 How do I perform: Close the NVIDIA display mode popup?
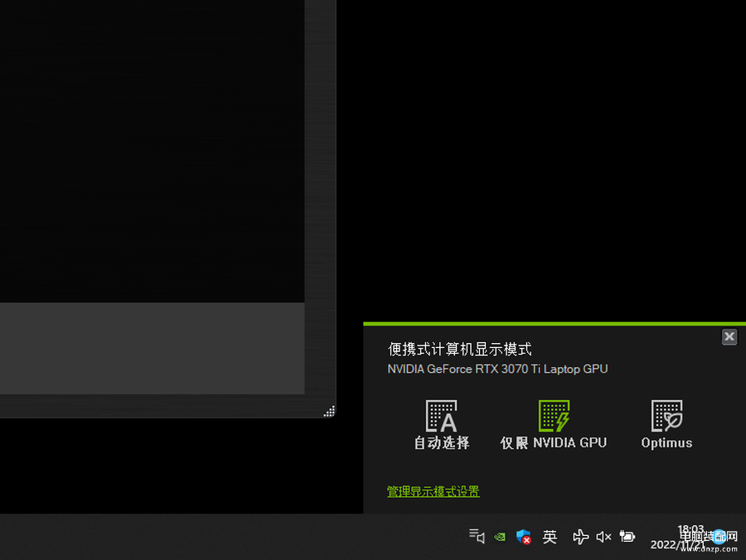(x=729, y=336)
